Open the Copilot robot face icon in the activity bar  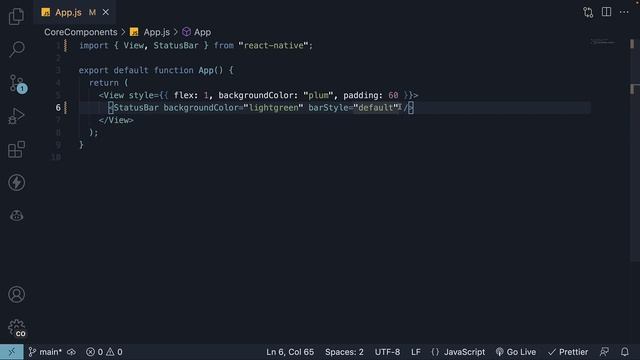coord(16,215)
